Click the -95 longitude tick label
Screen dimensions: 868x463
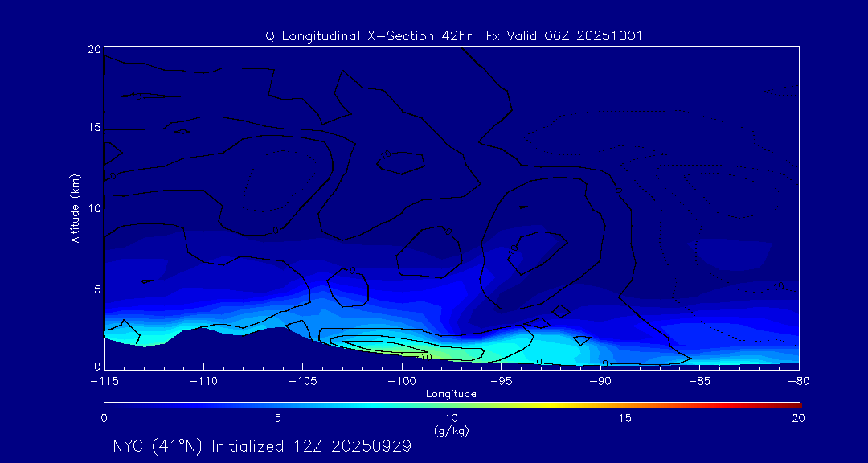(x=501, y=382)
